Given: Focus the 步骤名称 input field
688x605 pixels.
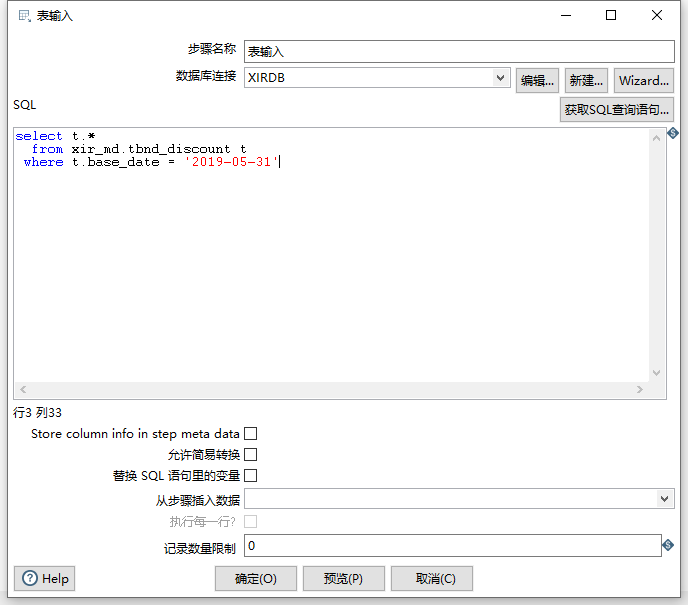Looking at the screenshot, I should pos(459,52).
